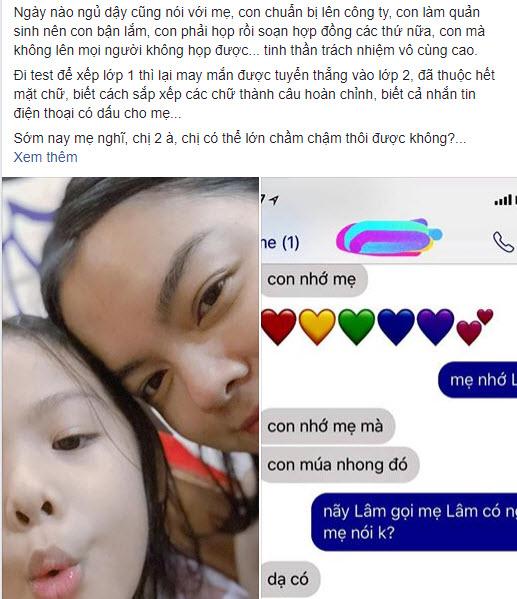Expand the post with Xem thêm
The width and height of the screenshot is (517, 599).
point(45,157)
